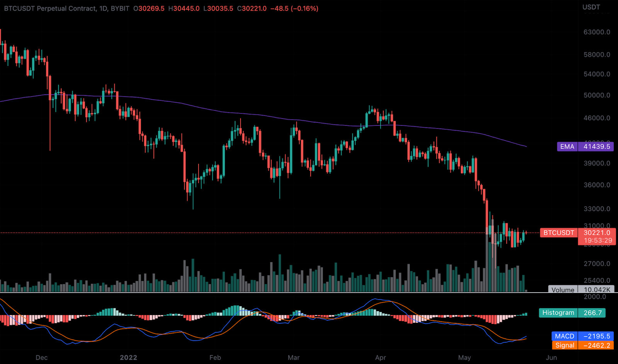The image size is (618, 364).
Task: Open the USDT currency label on price axis
Action: click(591, 7)
